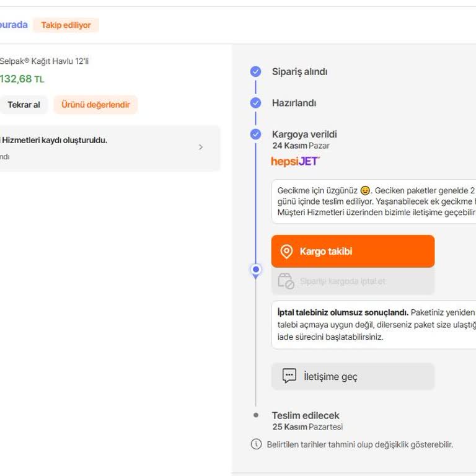Expand the Müşteri Hizmetleri kaydı chevron
The image size is (476, 476).
point(200,148)
